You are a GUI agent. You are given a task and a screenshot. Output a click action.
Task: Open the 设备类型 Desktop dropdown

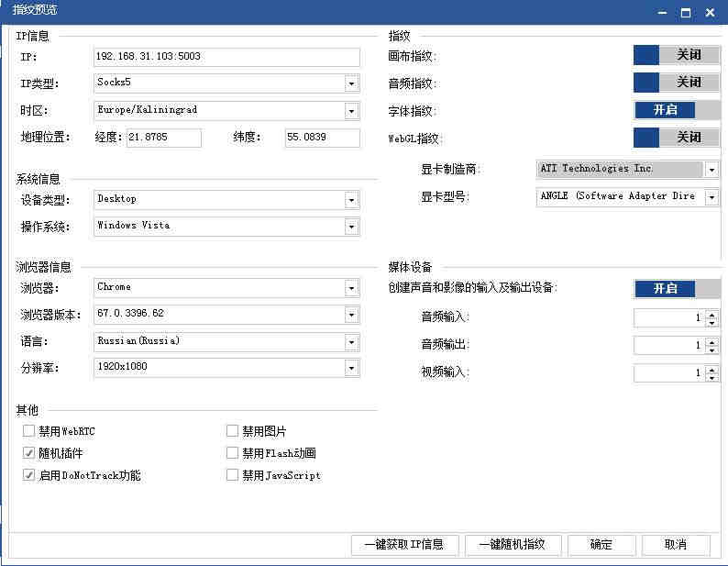click(x=352, y=200)
